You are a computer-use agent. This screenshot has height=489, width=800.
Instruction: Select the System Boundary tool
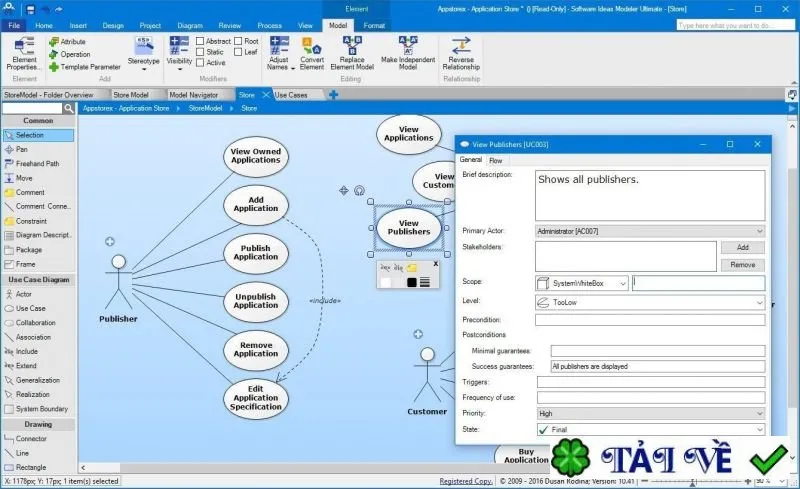pos(38,409)
